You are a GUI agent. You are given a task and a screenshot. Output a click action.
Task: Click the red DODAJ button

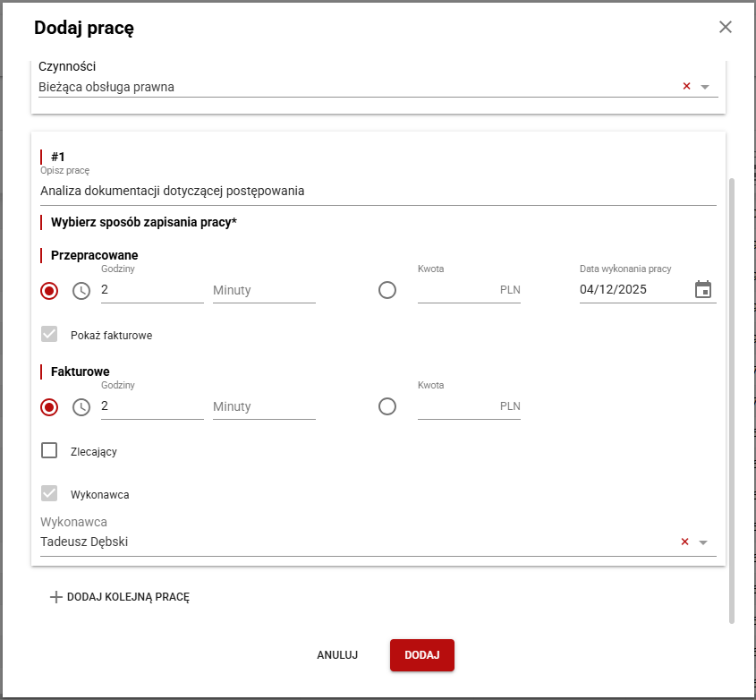[x=422, y=654]
